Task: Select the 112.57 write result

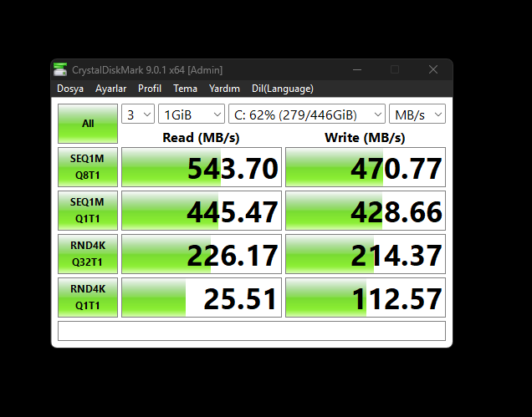Action: [x=366, y=297]
